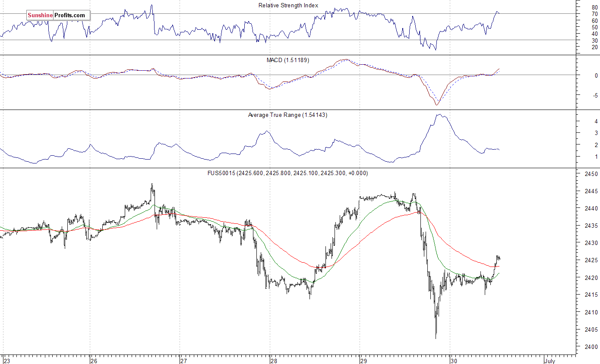Click the Average True Range (1.54143) label

(x=287, y=115)
